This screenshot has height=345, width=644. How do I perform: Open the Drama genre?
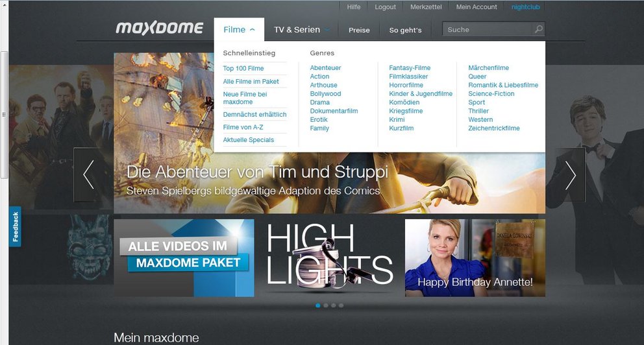(x=320, y=102)
